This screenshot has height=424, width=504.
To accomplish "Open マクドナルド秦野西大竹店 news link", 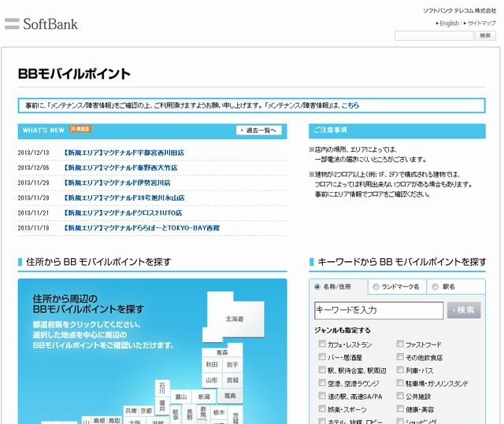I will click(x=120, y=168).
